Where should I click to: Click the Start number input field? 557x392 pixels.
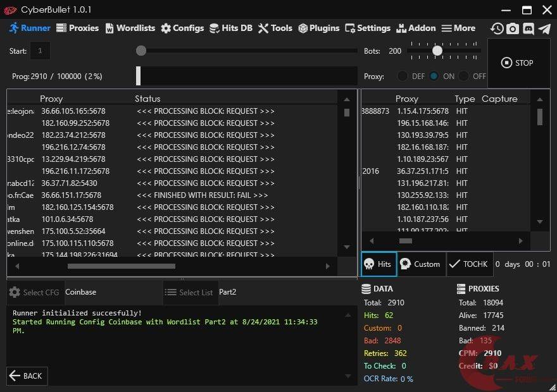point(40,51)
